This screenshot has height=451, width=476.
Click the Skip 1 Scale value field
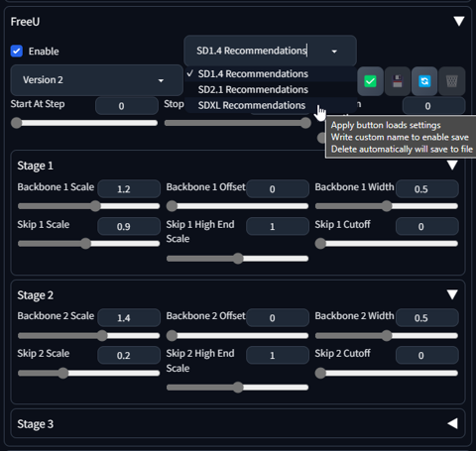click(129, 226)
